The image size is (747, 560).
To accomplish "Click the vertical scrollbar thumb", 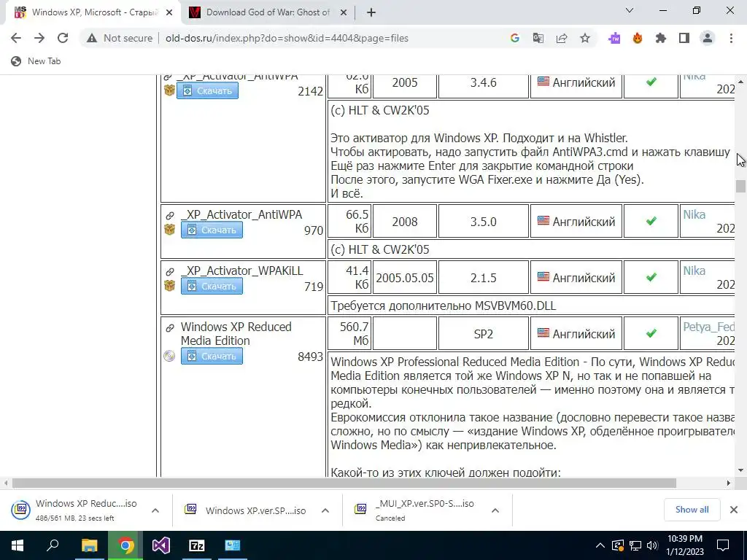I will (740, 186).
